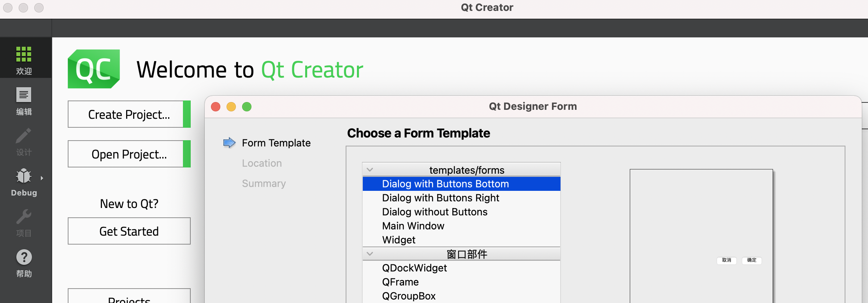Click the Choose a Form Template heading
Viewport: 868px width, 303px height.
click(x=418, y=133)
